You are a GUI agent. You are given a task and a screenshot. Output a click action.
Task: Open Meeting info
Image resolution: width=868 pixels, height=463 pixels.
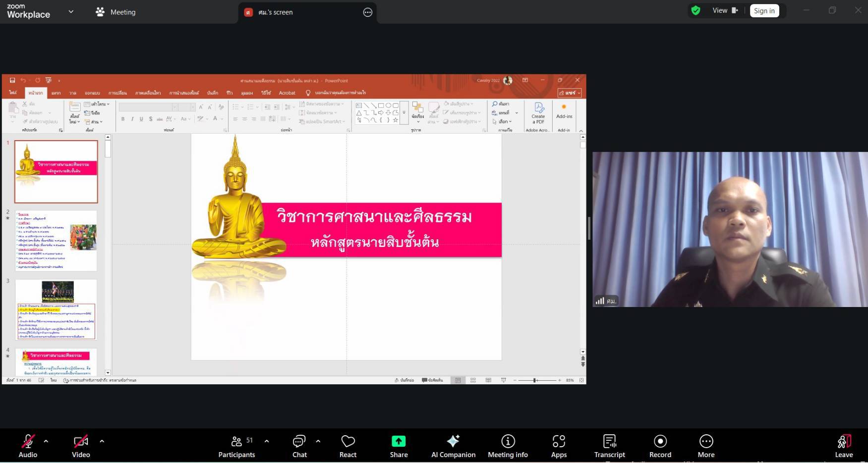(x=508, y=446)
